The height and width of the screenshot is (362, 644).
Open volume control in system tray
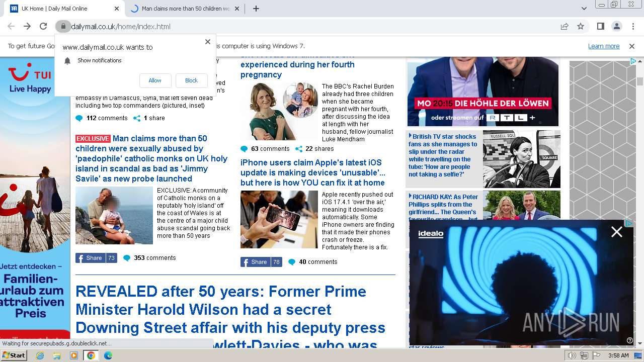pos(572,355)
